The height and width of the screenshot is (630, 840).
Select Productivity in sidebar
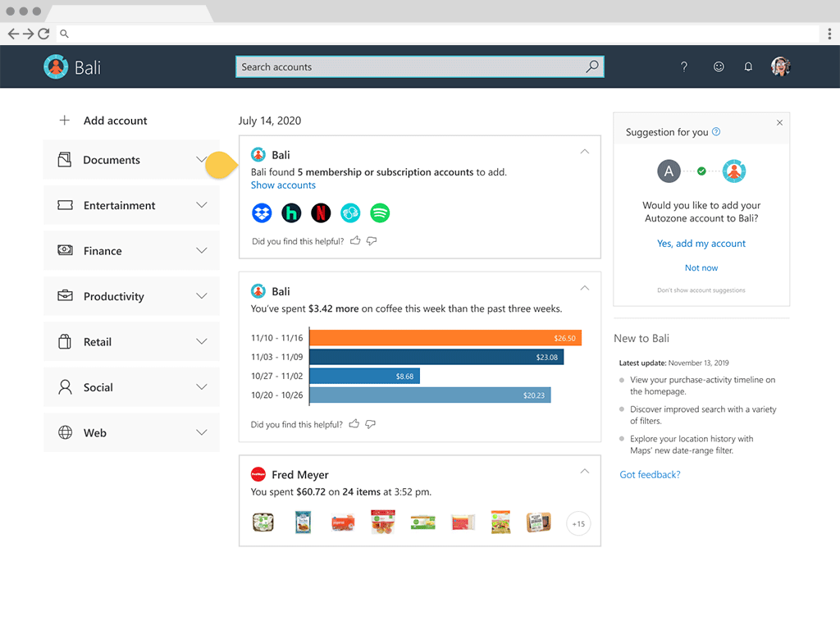131,296
